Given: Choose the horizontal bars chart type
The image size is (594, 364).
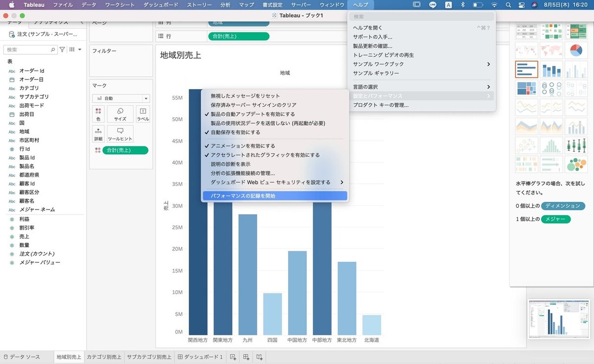Looking at the screenshot, I should pos(527,69).
